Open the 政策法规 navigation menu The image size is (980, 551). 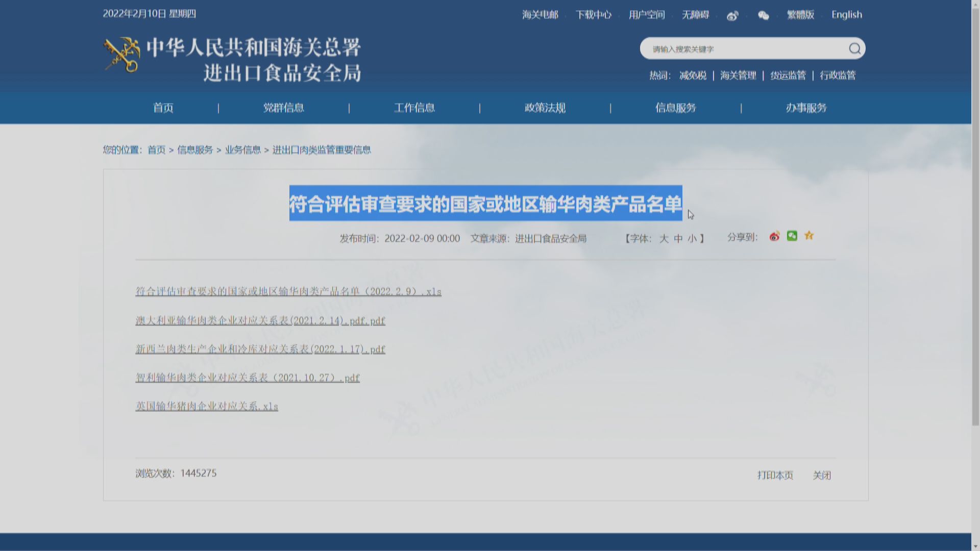tap(544, 108)
